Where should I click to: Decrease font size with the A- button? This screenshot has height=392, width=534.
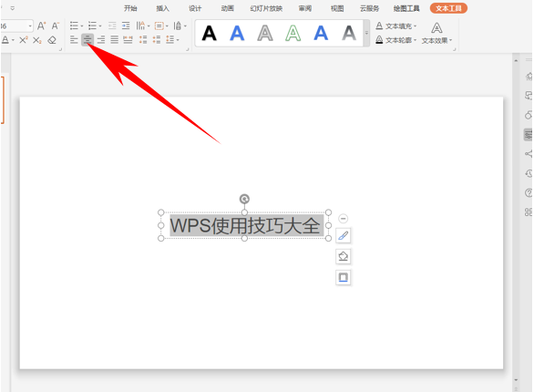[56, 26]
